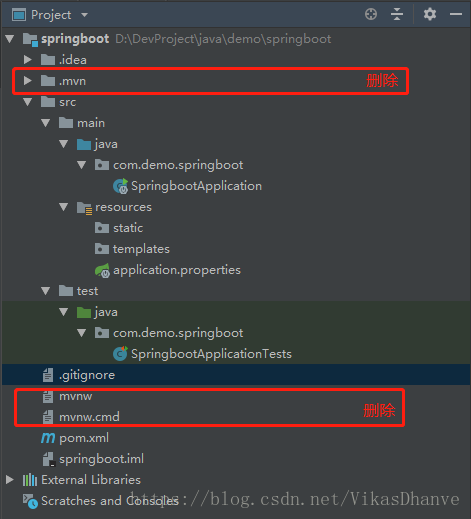Collapse the springboot root project node
This screenshot has height=519, width=471.
[x=10, y=39]
